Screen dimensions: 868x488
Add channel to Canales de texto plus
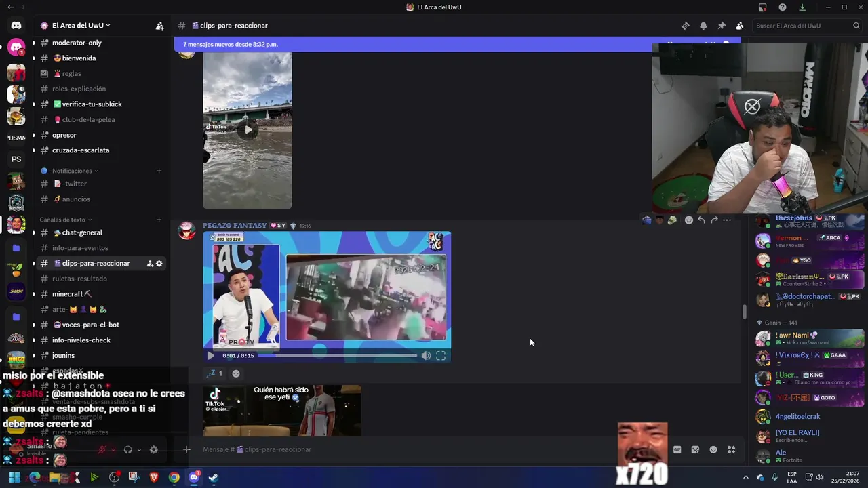point(159,220)
